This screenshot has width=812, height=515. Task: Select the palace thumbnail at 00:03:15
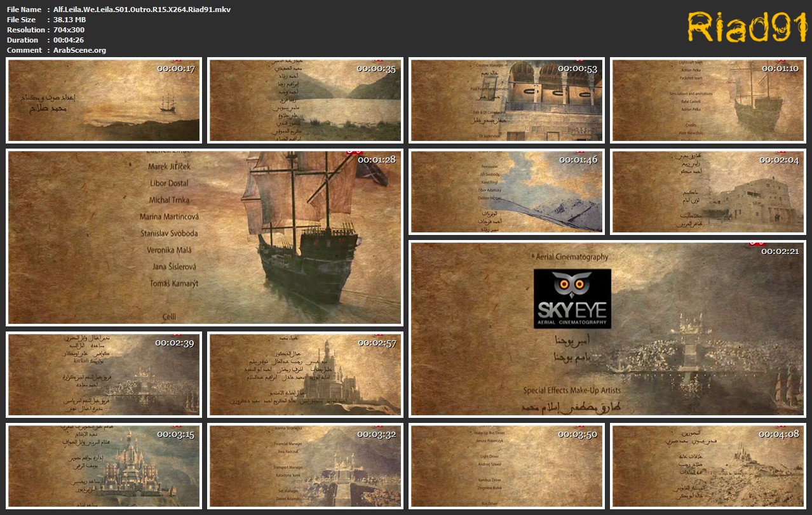[104, 466]
